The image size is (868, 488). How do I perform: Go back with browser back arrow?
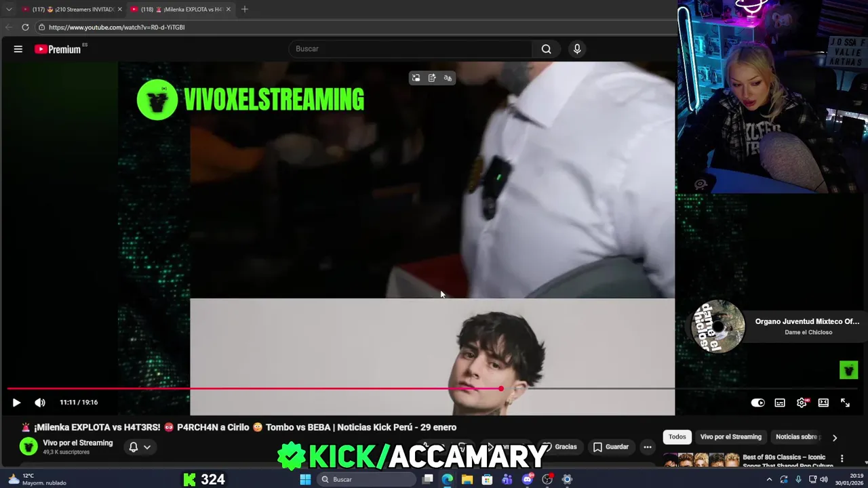point(8,27)
